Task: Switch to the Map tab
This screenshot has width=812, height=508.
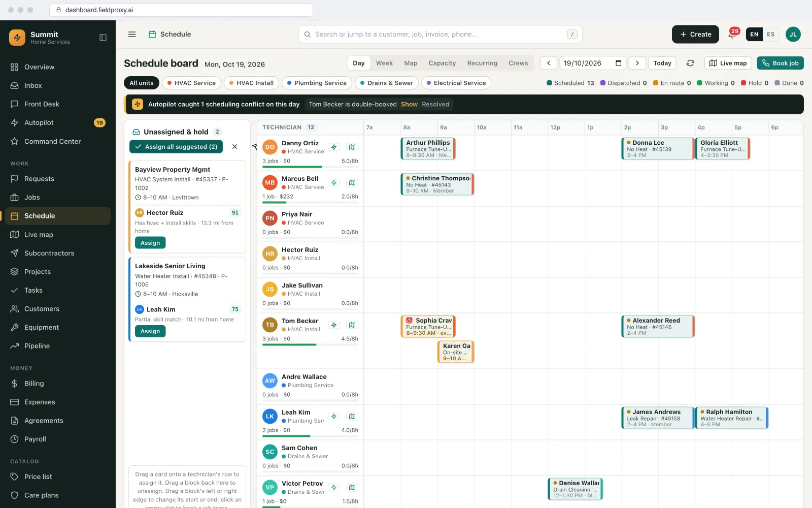Action: pos(411,63)
